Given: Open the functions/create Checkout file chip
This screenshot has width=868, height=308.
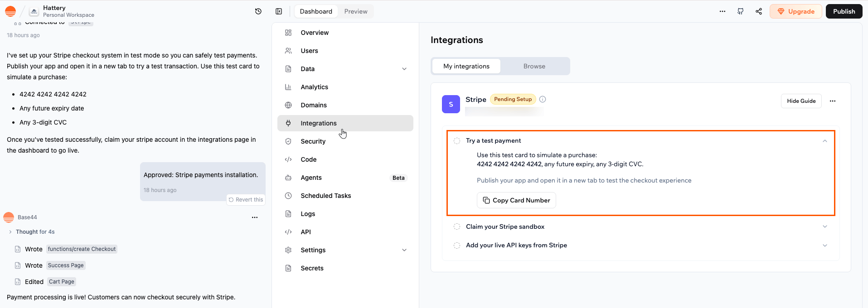Looking at the screenshot, I should (x=82, y=249).
